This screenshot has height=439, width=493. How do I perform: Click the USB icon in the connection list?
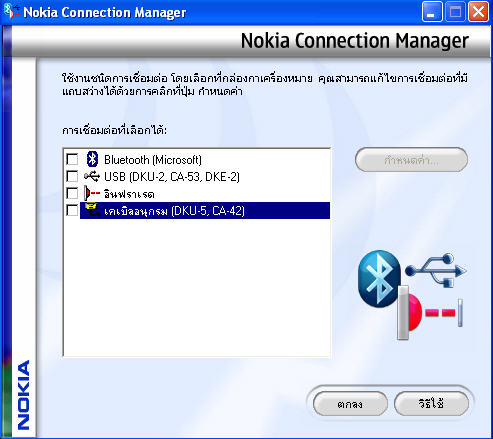[x=92, y=176]
